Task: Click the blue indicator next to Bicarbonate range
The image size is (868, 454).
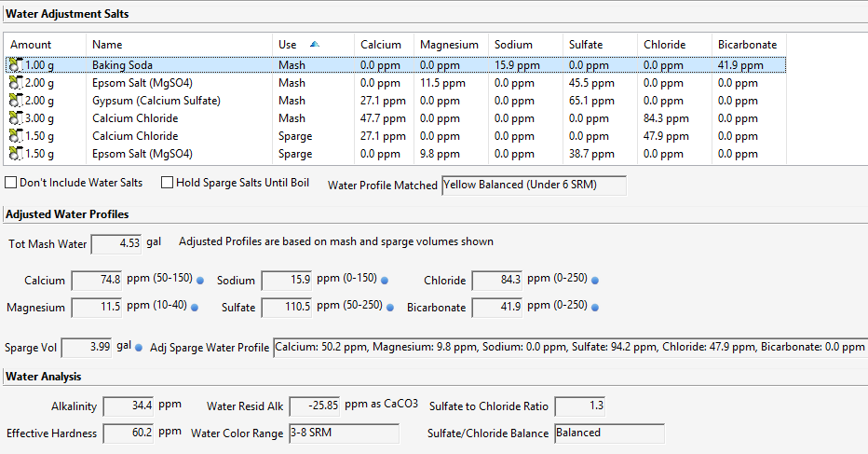Action: (x=595, y=307)
